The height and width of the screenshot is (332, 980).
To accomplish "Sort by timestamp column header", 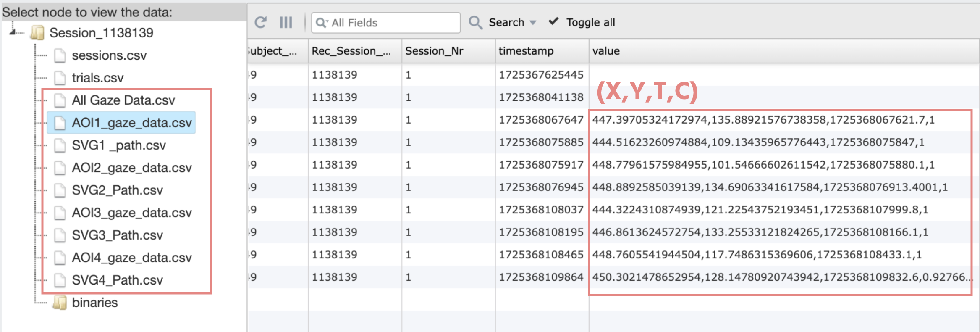I will [542, 51].
